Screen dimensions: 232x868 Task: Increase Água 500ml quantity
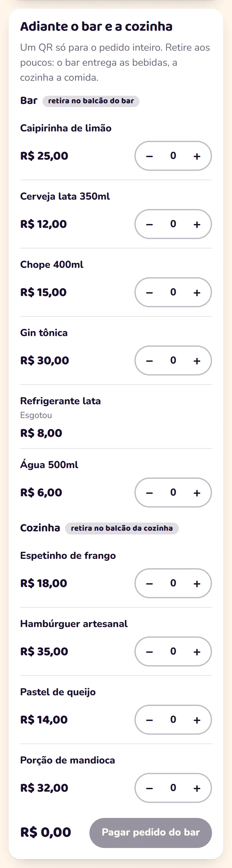click(197, 493)
